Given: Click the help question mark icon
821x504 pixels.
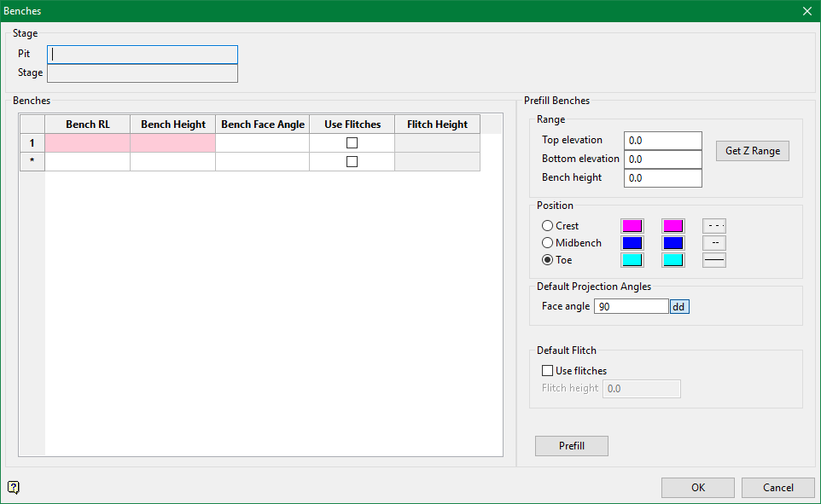Looking at the screenshot, I should click(x=14, y=488).
